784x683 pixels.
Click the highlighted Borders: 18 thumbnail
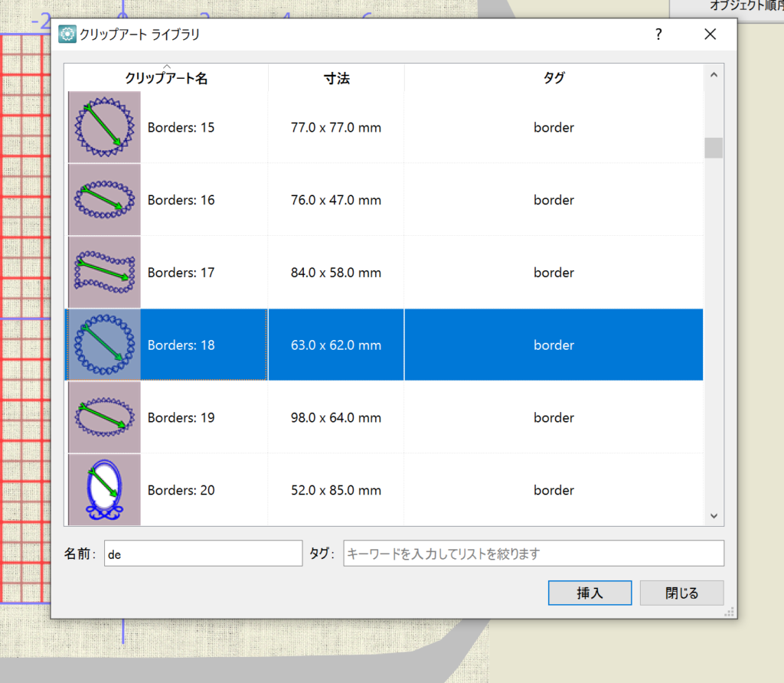coord(104,345)
